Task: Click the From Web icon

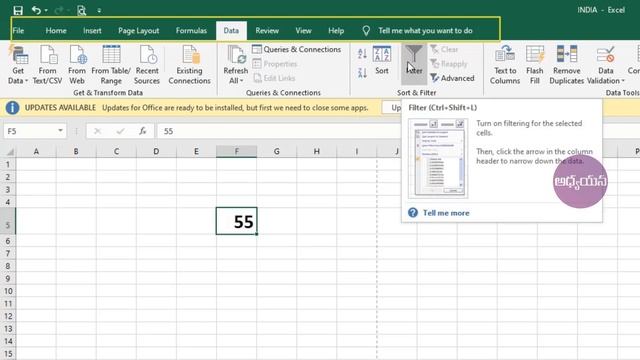Action: [x=77, y=65]
